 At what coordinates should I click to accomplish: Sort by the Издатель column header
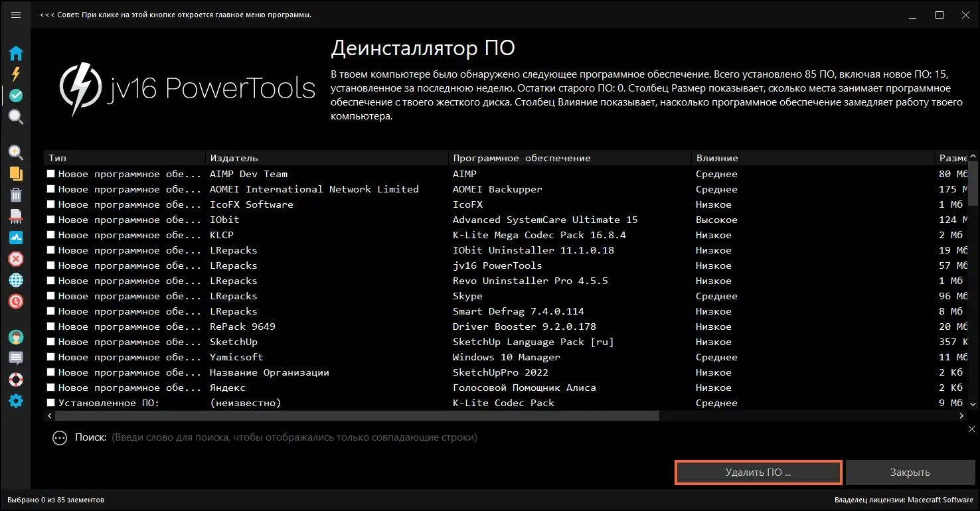tap(328, 158)
